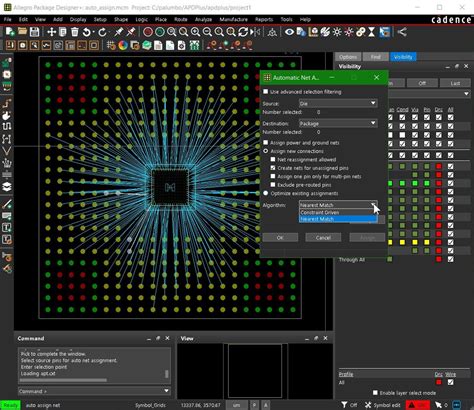Click the Last button in Visibility panel
474x410 pixels.
(x=455, y=83)
